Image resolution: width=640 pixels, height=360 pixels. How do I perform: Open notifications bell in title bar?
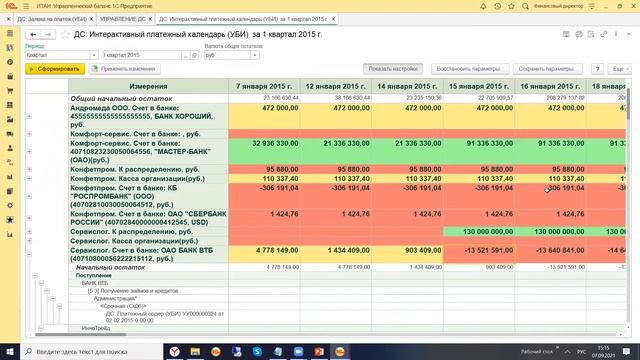483,6
